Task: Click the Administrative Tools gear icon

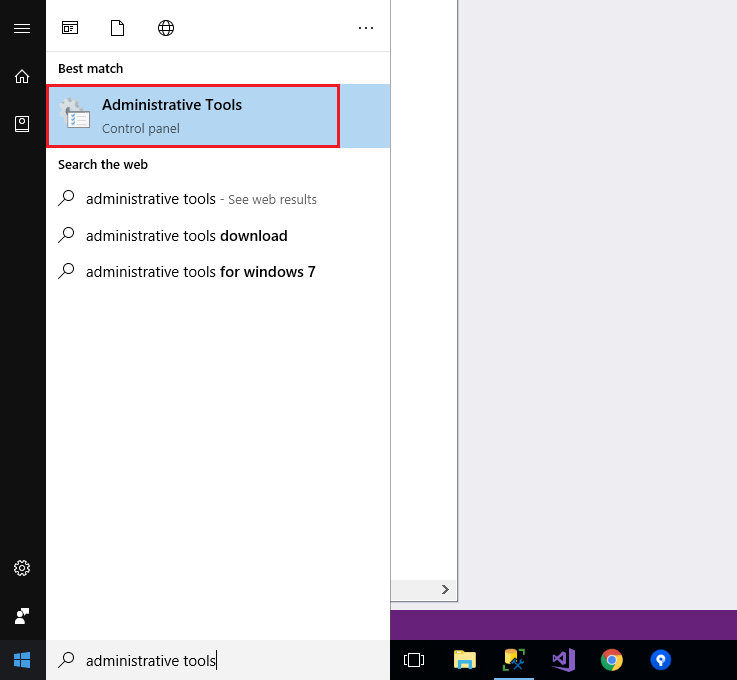Action: pyautogui.click(x=75, y=113)
